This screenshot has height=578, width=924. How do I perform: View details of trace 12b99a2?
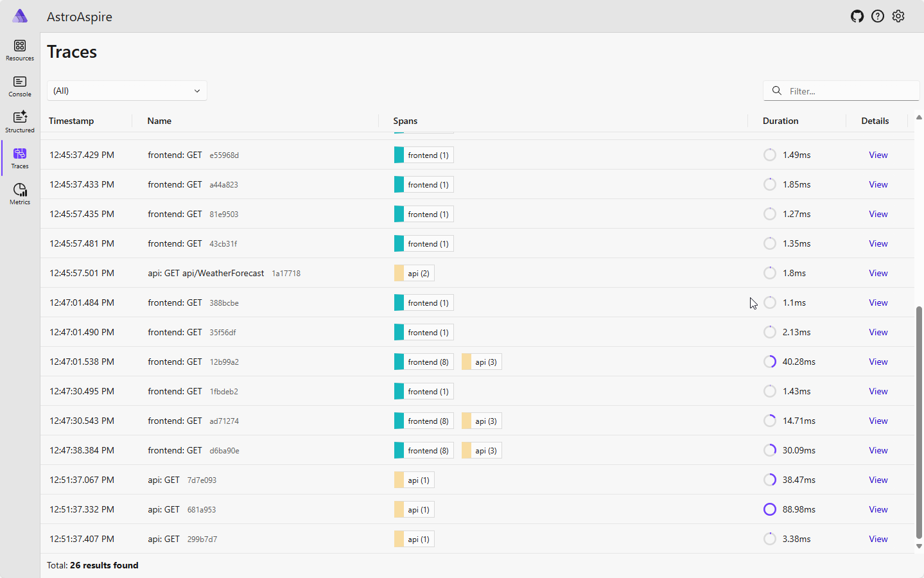[878, 362]
